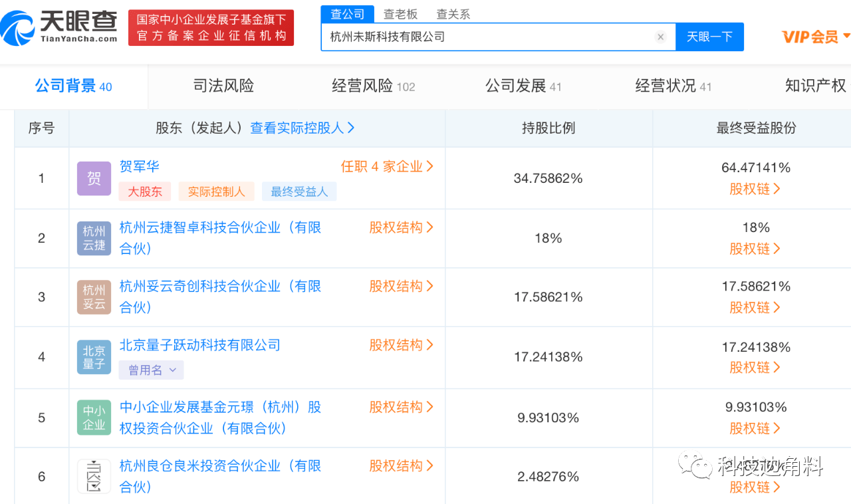
Task: Expand the 曾用名 dropdown
Action: (x=152, y=370)
